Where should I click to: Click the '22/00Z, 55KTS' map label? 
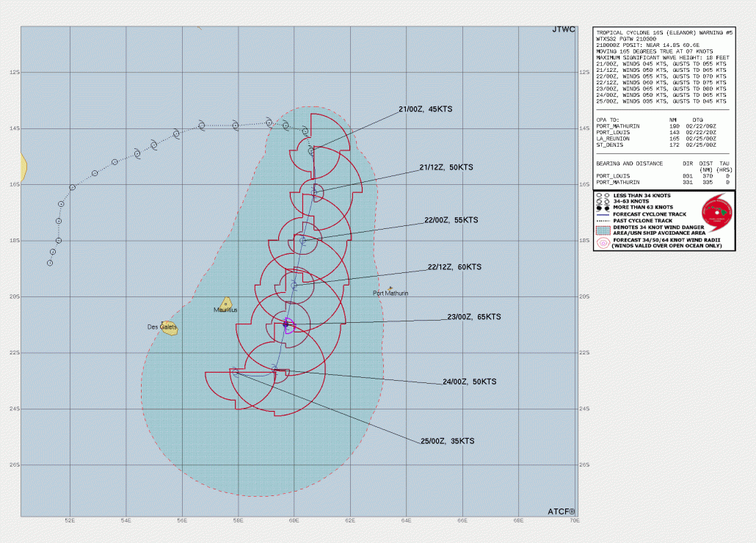coord(451,220)
